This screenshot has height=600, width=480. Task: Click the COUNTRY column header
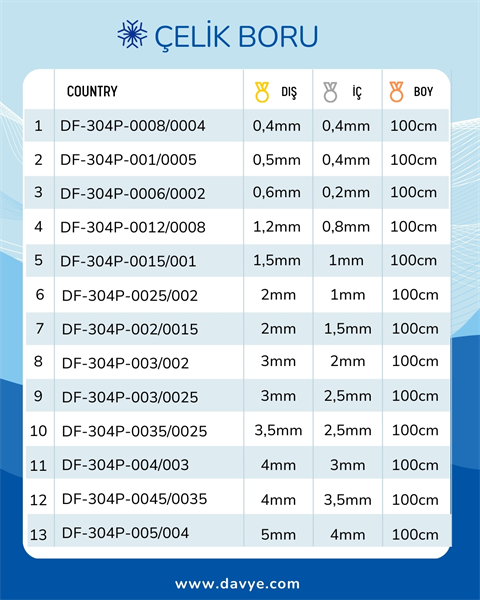click(92, 91)
